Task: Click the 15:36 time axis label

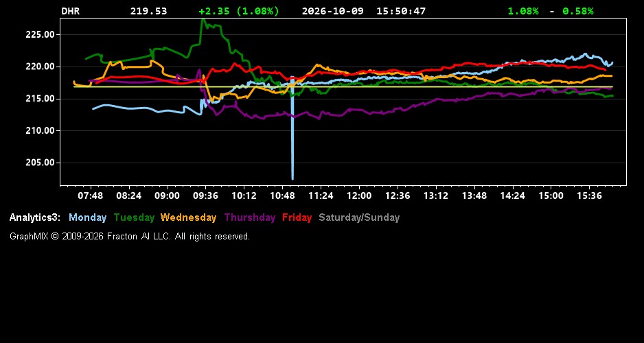Action: (589, 196)
